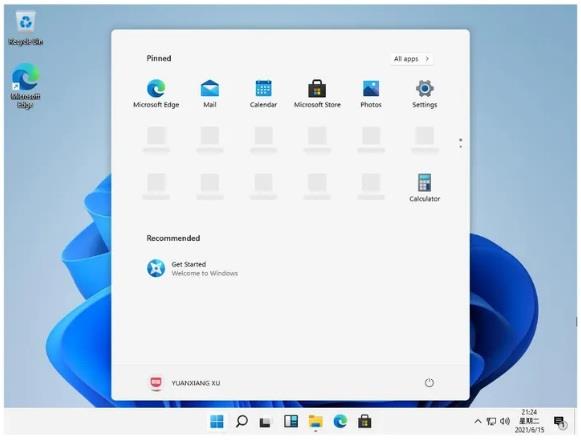Open Task View on the taskbar

pyautogui.click(x=266, y=422)
